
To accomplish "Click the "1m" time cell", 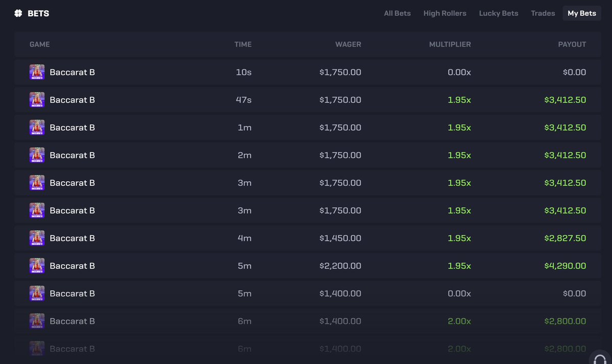I will point(244,128).
